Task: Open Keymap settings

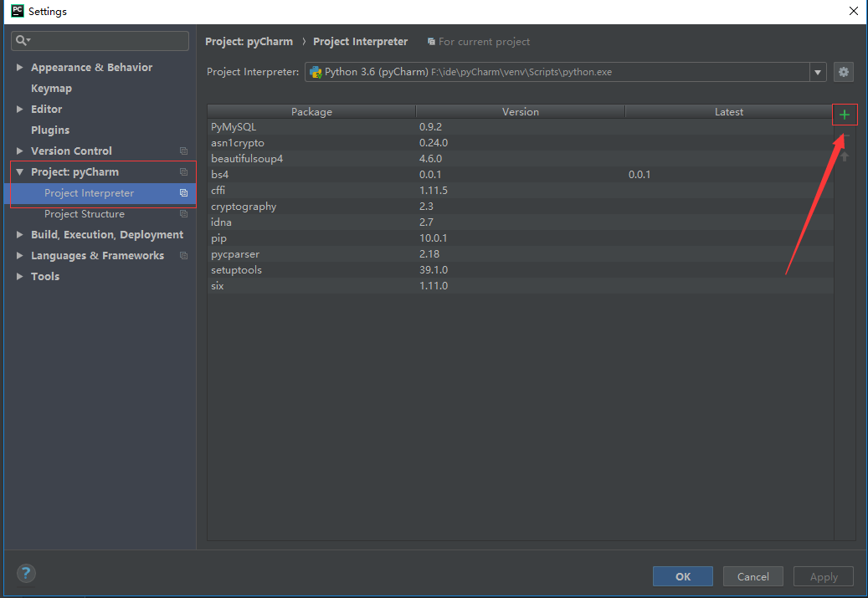Action: tap(52, 89)
